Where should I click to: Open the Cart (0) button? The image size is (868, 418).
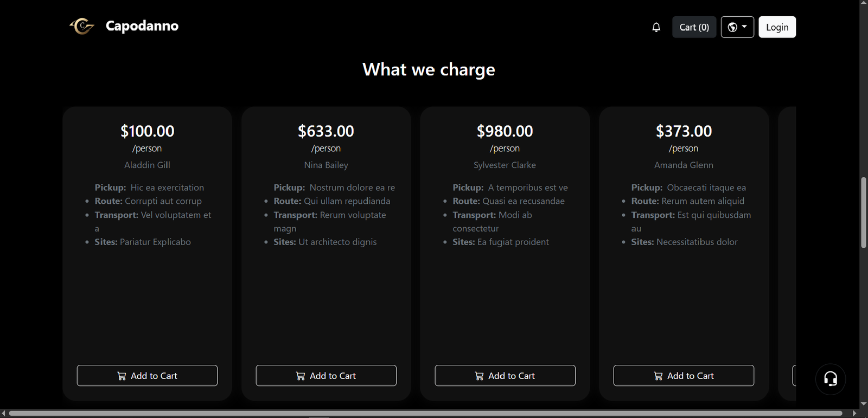pyautogui.click(x=694, y=27)
